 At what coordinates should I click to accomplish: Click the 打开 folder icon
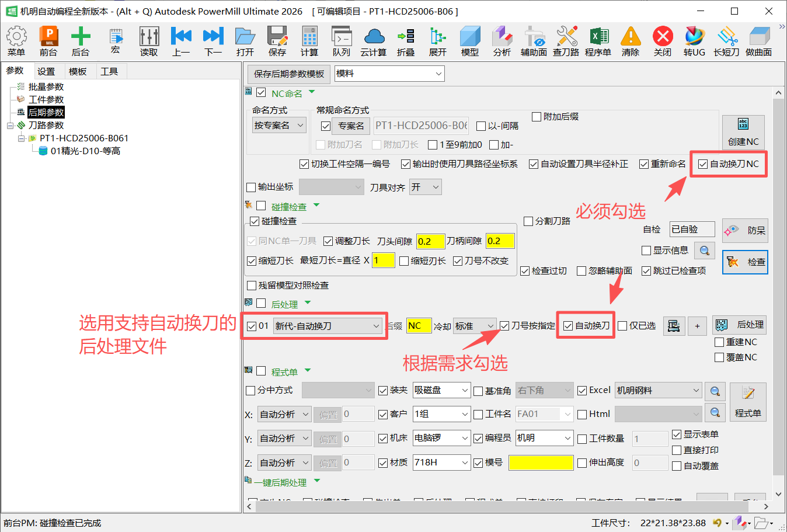click(245, 41)
